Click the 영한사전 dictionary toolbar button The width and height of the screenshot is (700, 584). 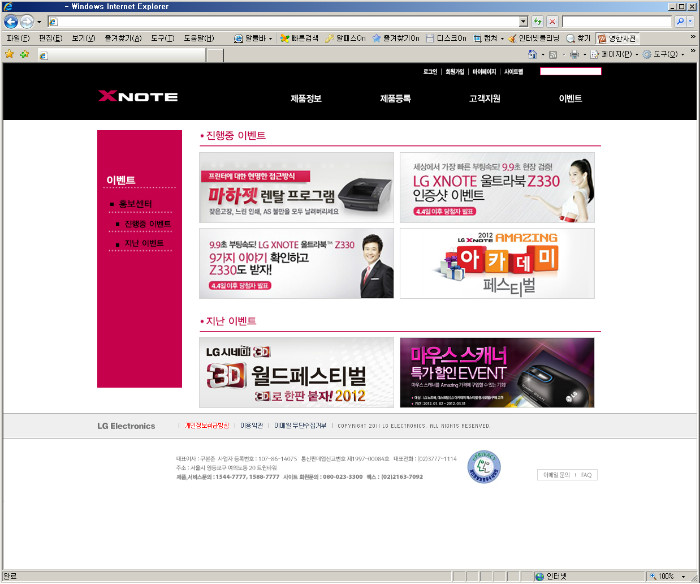[x=617, y=39]
